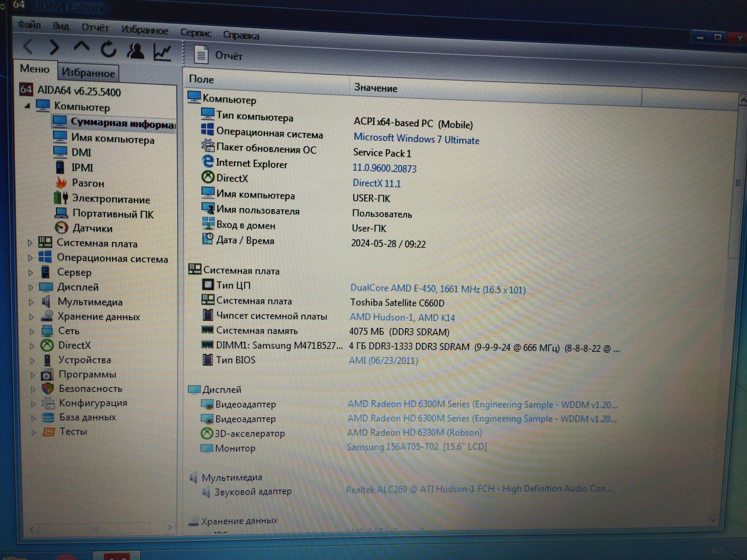747x560 pixels.
Task: Open AMI (06/23/2011) BIOS link
Action: pos(384,360)
